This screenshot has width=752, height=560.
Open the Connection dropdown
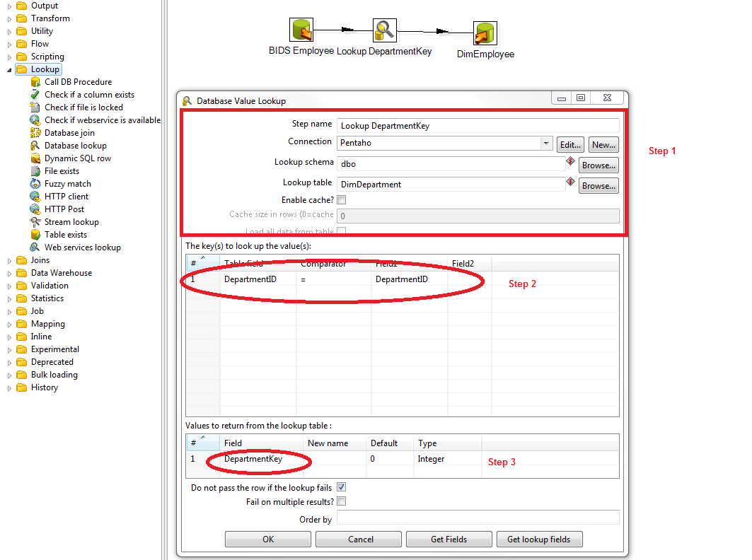545,144
